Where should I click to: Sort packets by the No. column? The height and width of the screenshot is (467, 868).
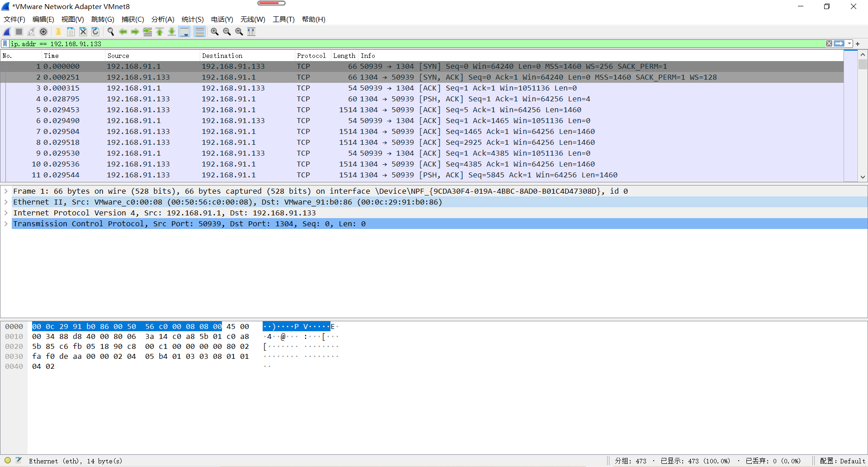pos(21,56)
